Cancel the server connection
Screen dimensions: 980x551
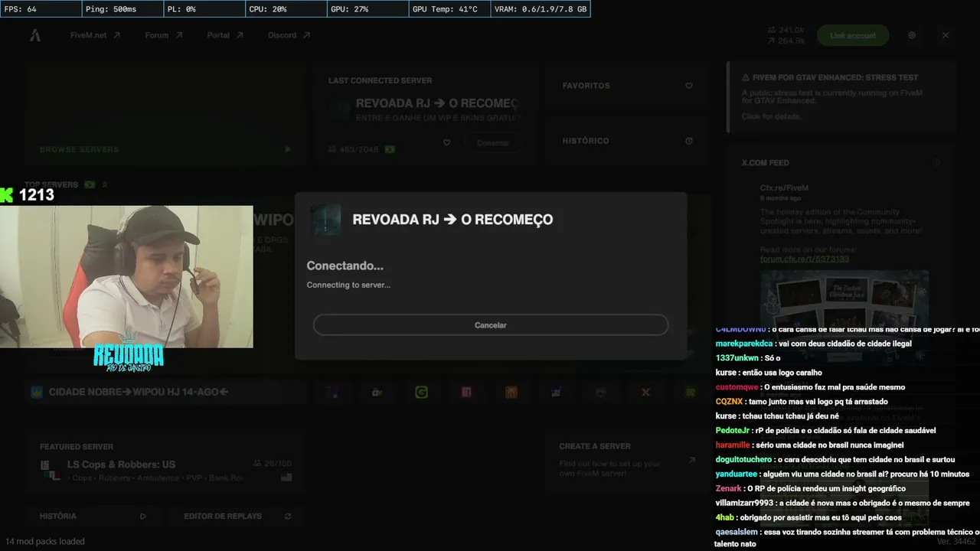pos(491,325)
